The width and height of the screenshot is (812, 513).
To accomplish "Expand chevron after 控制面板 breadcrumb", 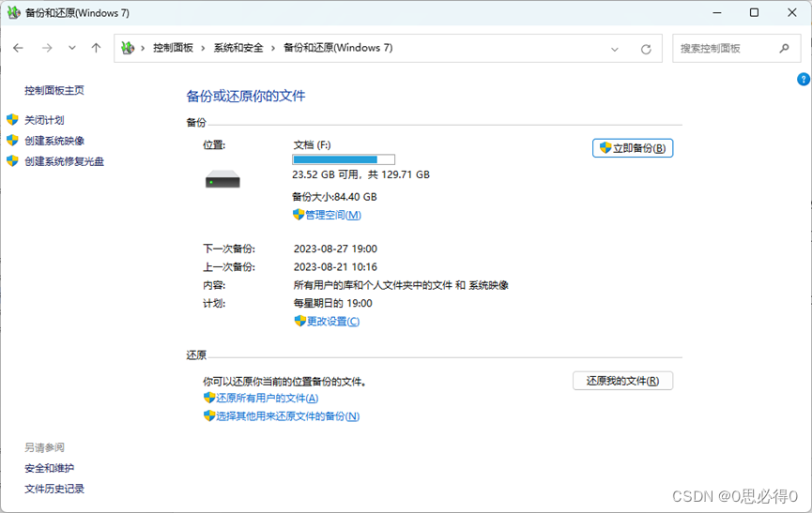I will pos(203,49).
